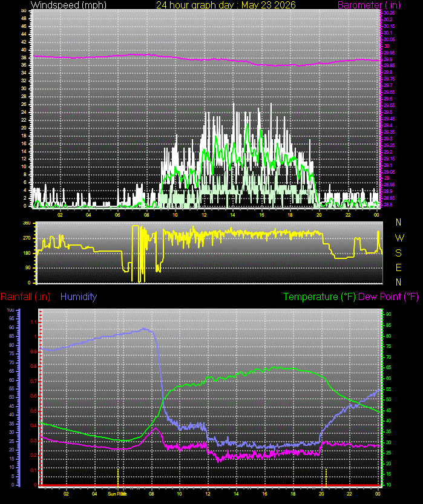Click the "E" compass direction label

(x=399, y=267)
